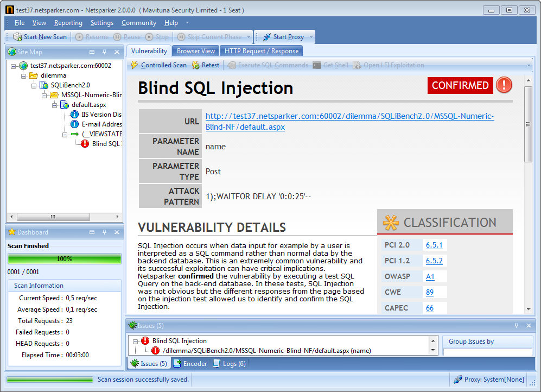Switch to the Browser View tab
The width and height of the screenshot is (541, 392).
click(195, 50)
